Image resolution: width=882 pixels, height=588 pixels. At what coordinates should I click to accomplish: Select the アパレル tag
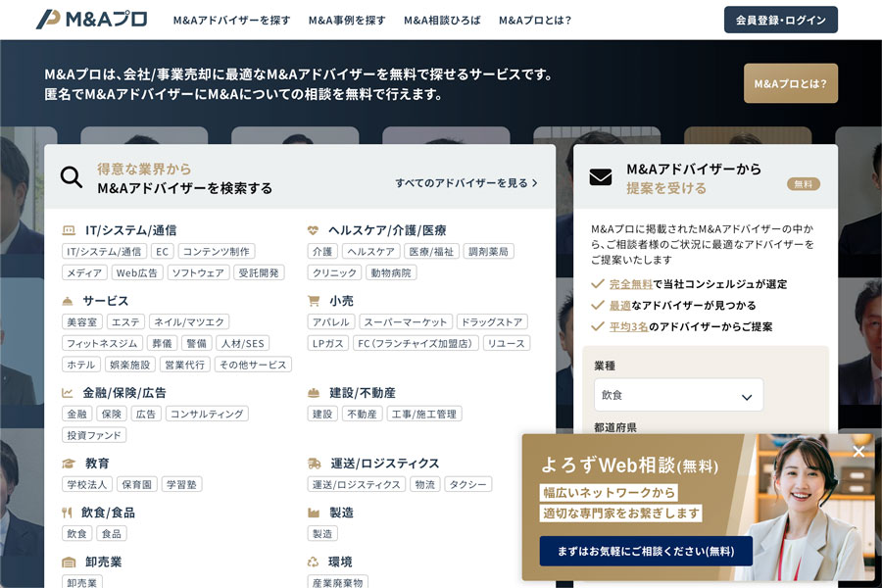point(331,321)
